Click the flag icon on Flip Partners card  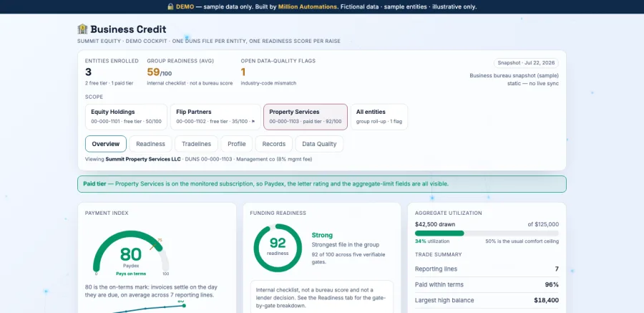(x=253, y=122)
